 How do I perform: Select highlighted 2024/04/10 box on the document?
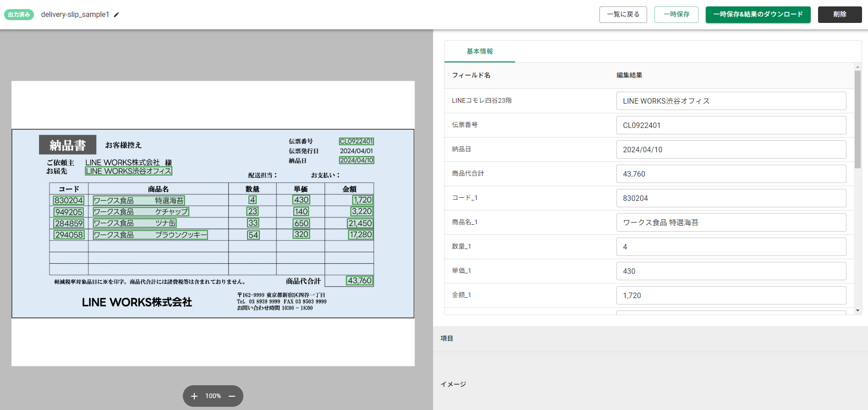[357, 160]
